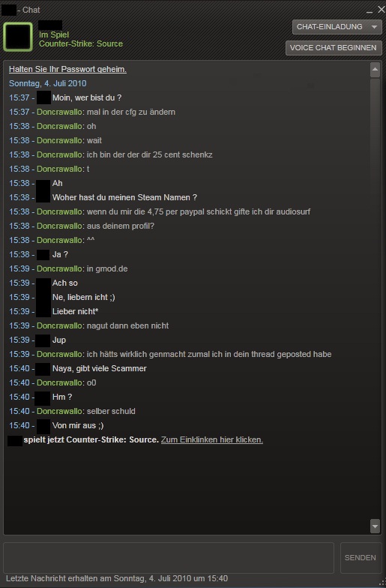Click the scroll down arrow of chat
The height and width of the screenshot is (588, 386).
coord(375,525)
